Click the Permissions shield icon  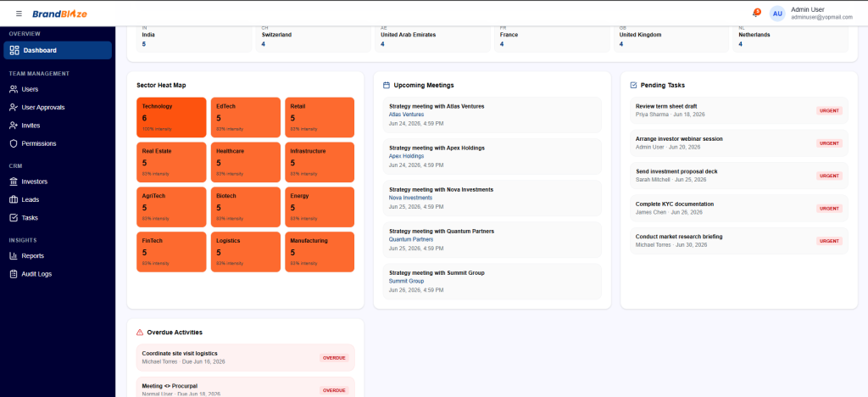coord(14,143)
